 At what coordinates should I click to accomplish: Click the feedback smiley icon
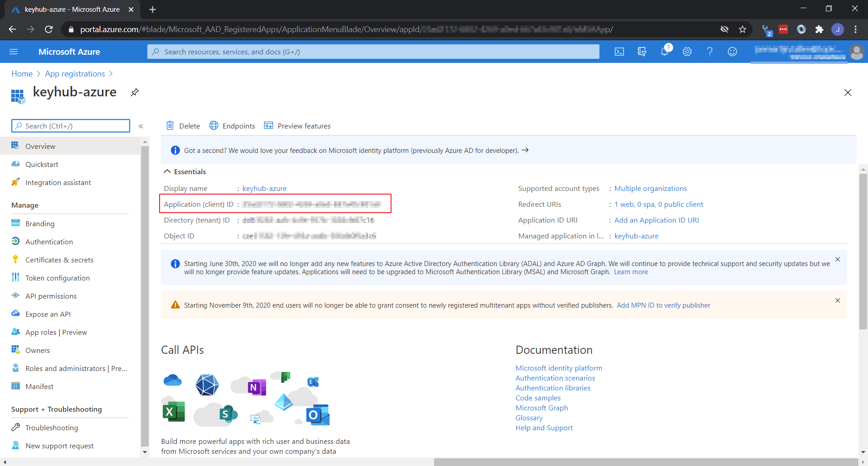[732, 52]
